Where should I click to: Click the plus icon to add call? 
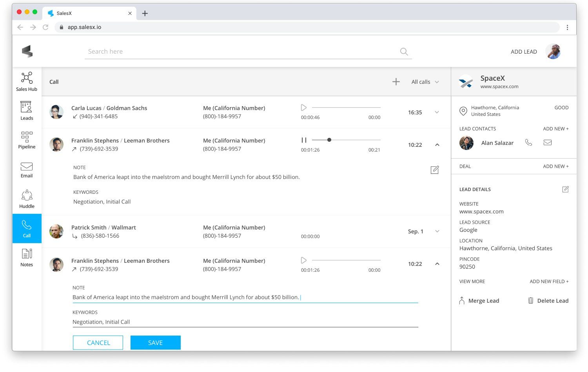click(x=396, y=81)
